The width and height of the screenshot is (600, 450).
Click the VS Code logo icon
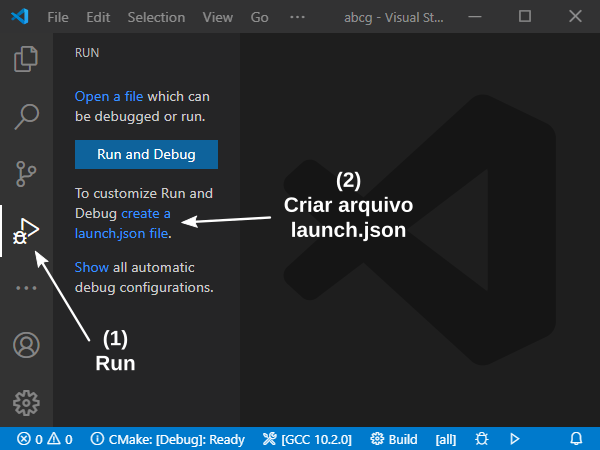(20, 16)
